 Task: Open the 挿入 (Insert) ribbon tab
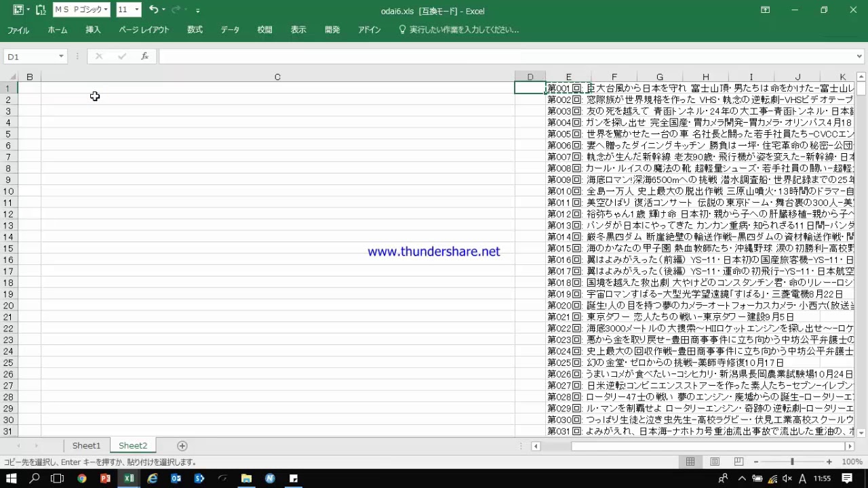coord(93,30)
